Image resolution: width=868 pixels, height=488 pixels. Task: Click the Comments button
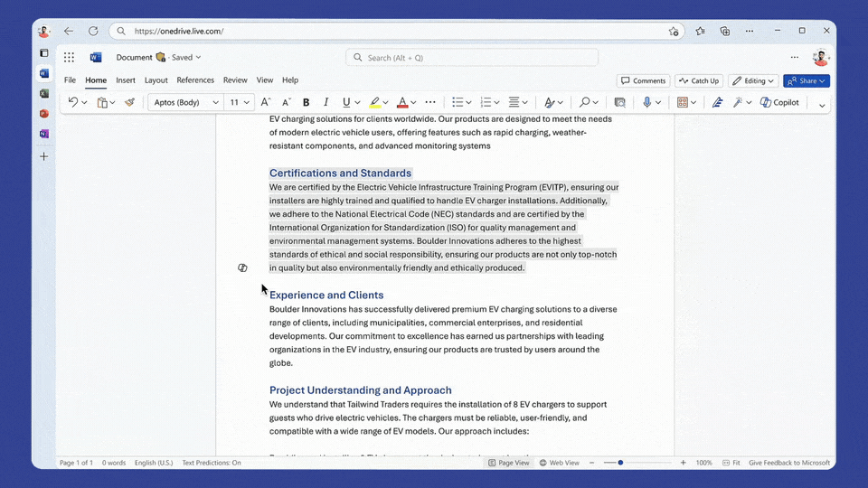click(x=643, y=81)
